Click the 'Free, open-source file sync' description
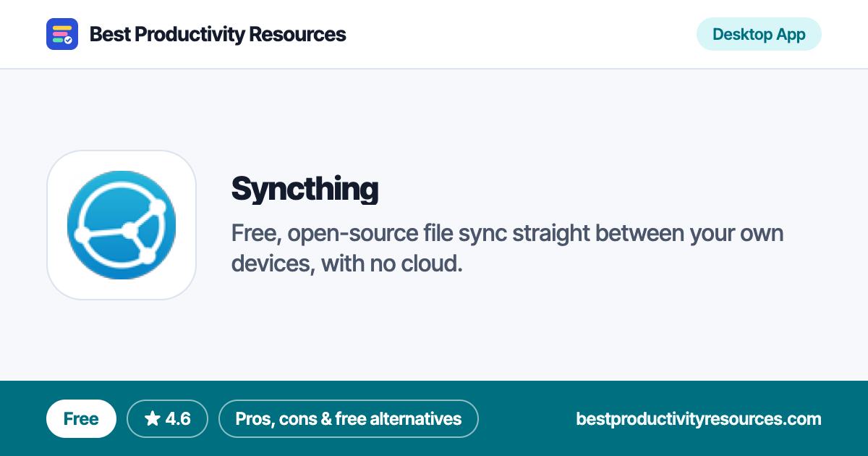Image resolution: width=868 pixels, height=456 pixels. (508, 248)
